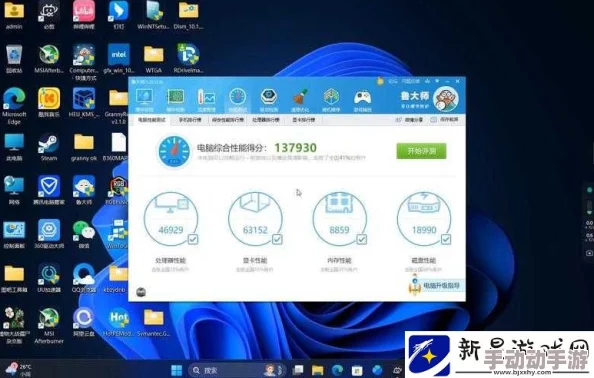The height and width of the screenshot is (378, 594).
Task: Switch to the PC performance test tab
Action: click(x=152, y=120)
